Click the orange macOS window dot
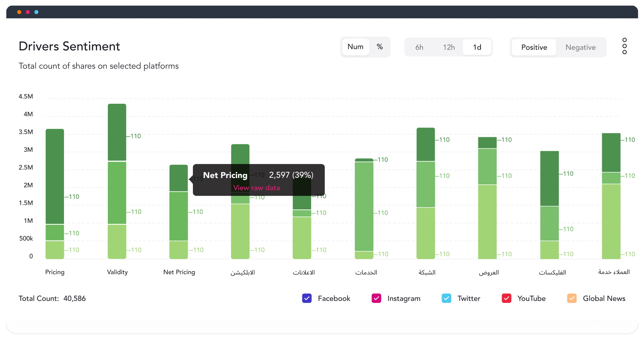This screenshot has width=644, height=339. [x=19, y=12]
